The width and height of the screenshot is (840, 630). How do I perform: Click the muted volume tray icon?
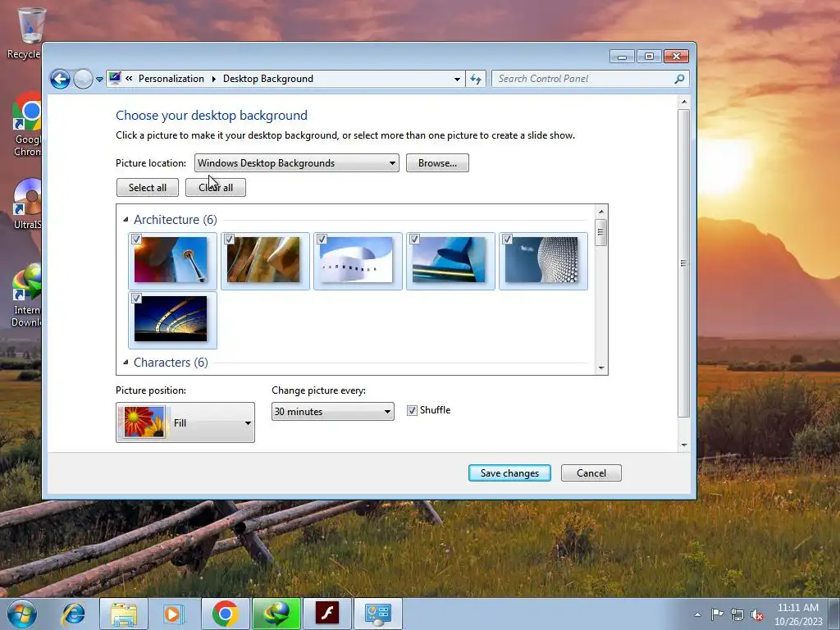click(757, 615)
